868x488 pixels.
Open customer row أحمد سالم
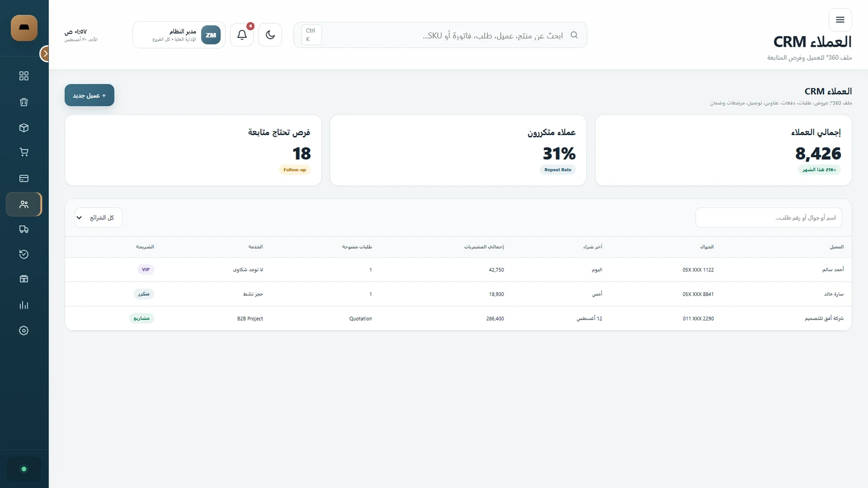tap(458, 269)
